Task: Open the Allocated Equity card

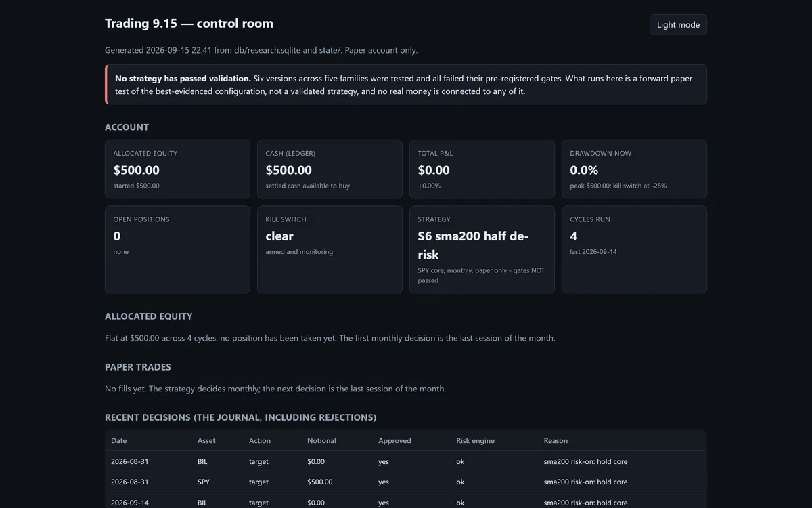Action: pos(177,169)
